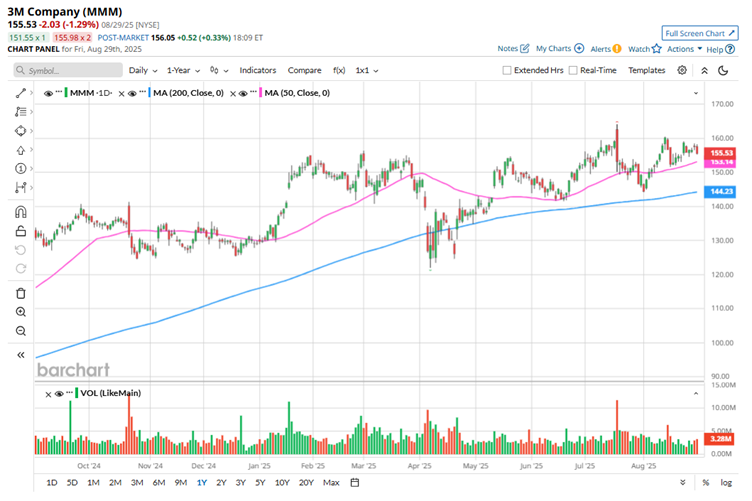The height and width of the screenshot is (501, 752).
Task: Open chart settings gear
Action: [x=682, y=70]
